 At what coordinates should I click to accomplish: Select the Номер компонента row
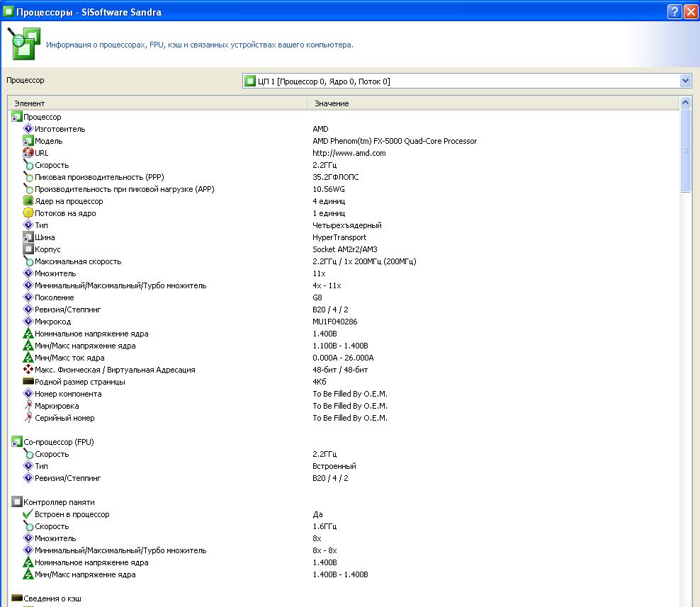click(x=344, y=394)
